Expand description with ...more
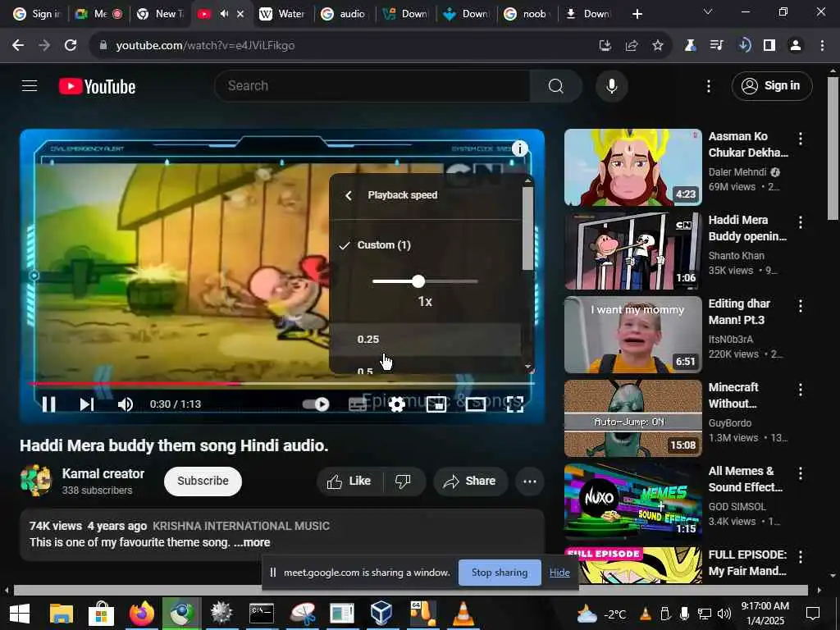840x630 pixels. tap(252, 542)
